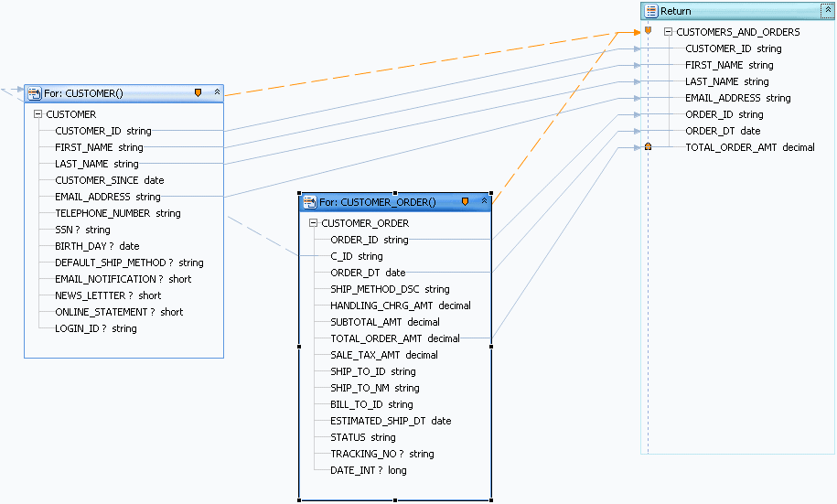Select CUSTOMER_ID string in CUSTOMER node
Screen dimensions: 837x504
coord(103,131)
